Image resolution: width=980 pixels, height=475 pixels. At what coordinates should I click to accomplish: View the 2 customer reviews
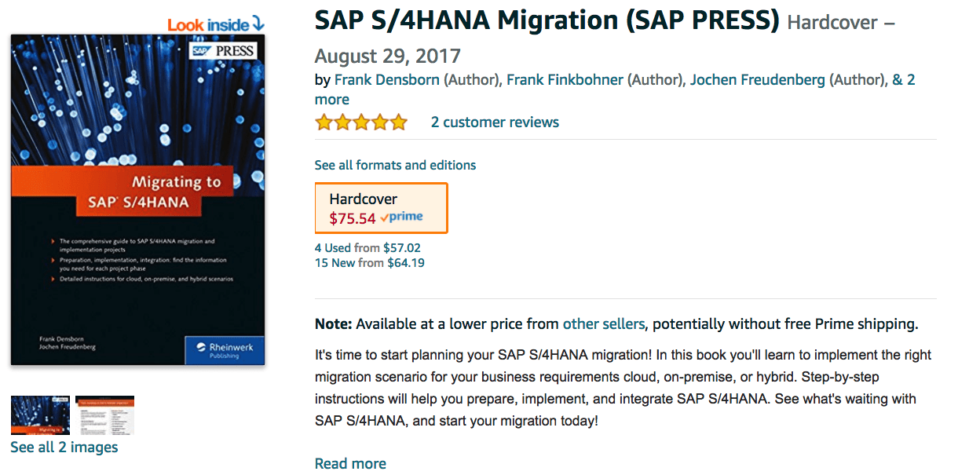tap(495, 122)
